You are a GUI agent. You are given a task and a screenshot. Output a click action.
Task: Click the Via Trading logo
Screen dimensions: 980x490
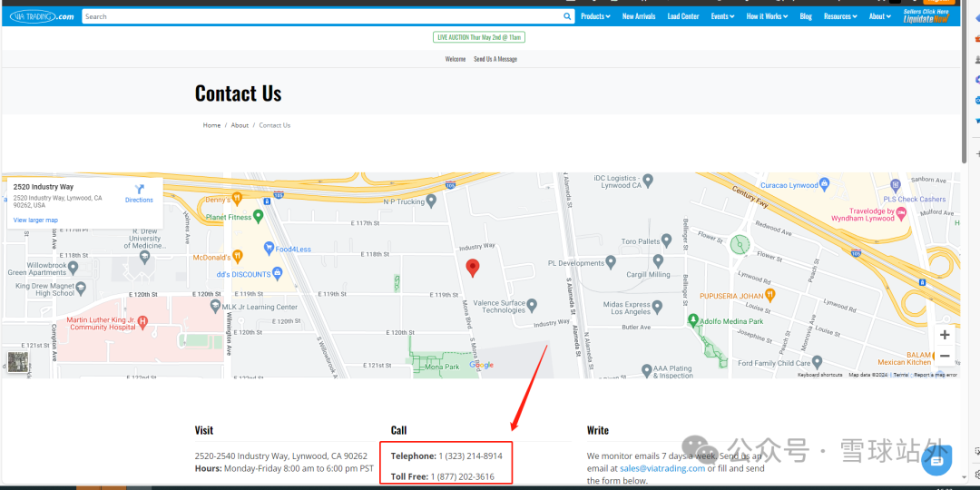(x=42, y=16)
